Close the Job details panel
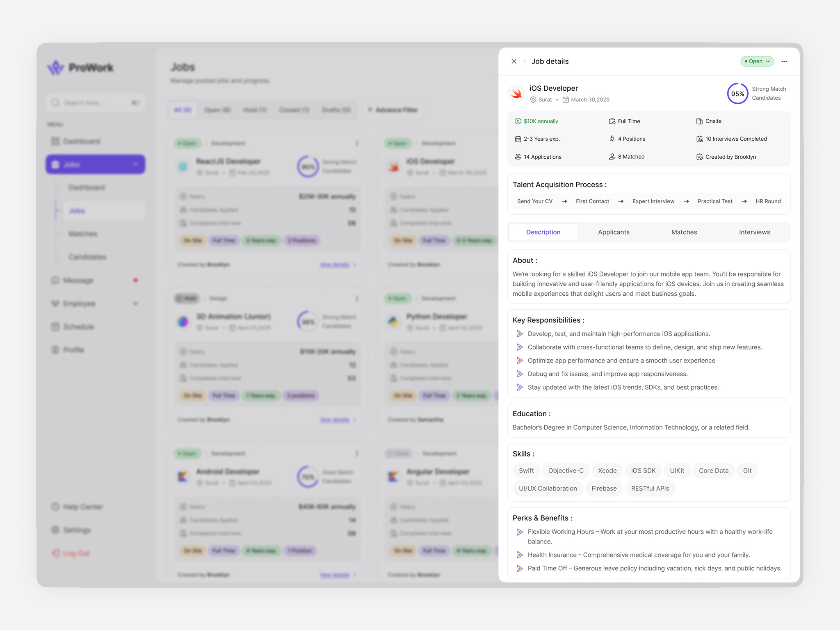 point(514,62)
